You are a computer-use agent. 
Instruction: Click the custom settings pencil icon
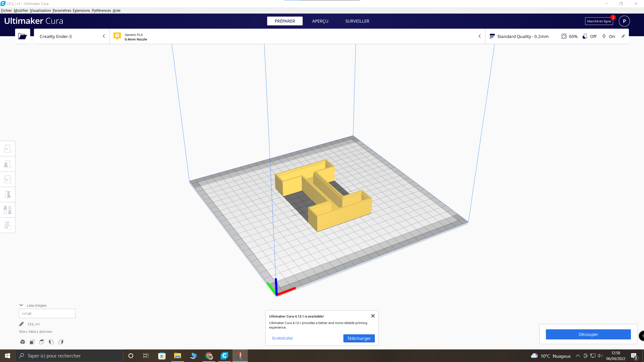(623, 36)
